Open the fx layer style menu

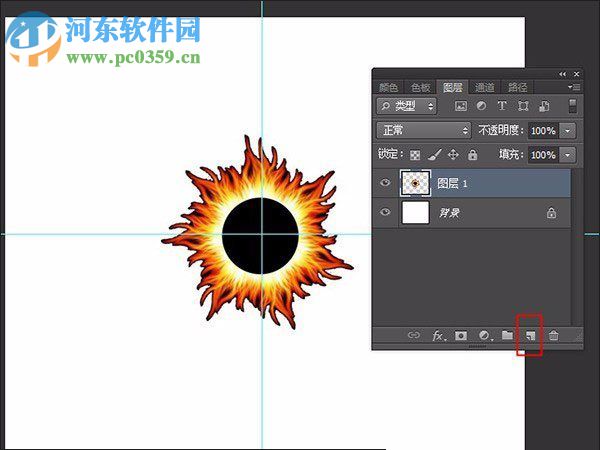pyautogui.click(x=439, y=336)
